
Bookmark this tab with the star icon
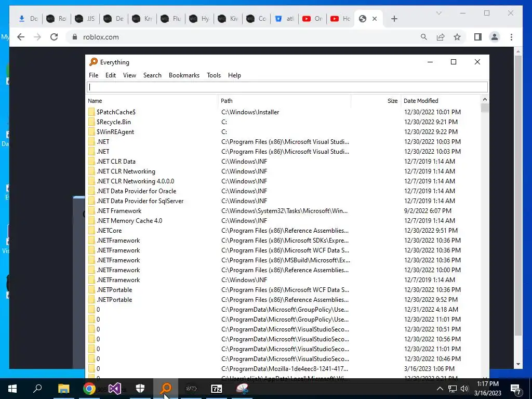coord(457,37)
